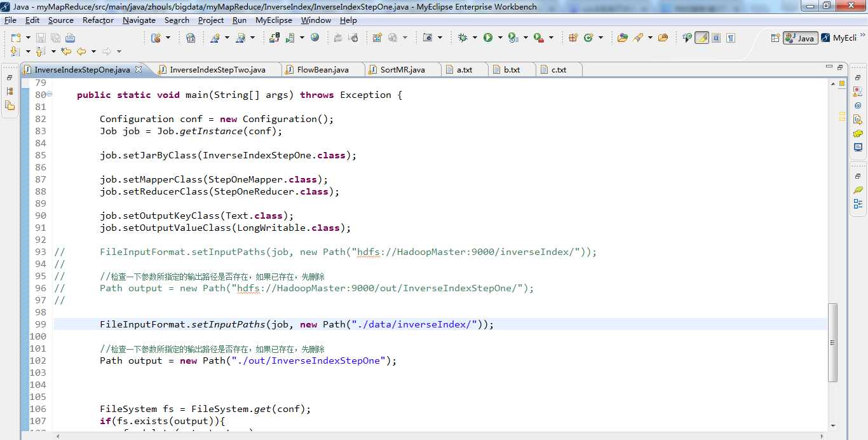
Task: Run the program with green play icon
Action: [488, 38]
